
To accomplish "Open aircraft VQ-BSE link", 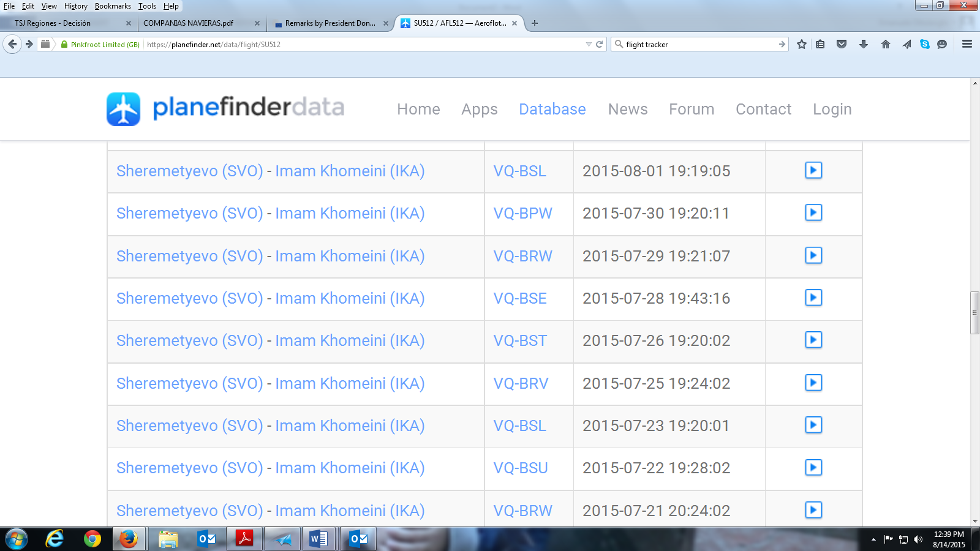I will point(520,298).
